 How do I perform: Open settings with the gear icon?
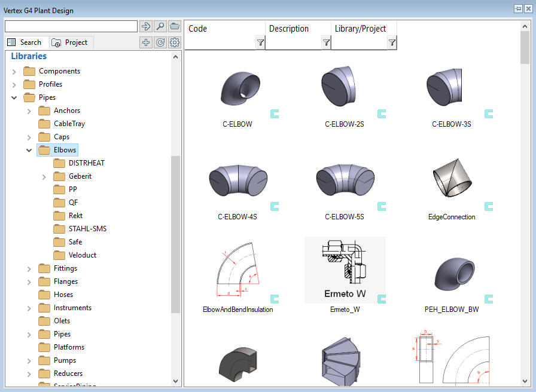[175, 42]
